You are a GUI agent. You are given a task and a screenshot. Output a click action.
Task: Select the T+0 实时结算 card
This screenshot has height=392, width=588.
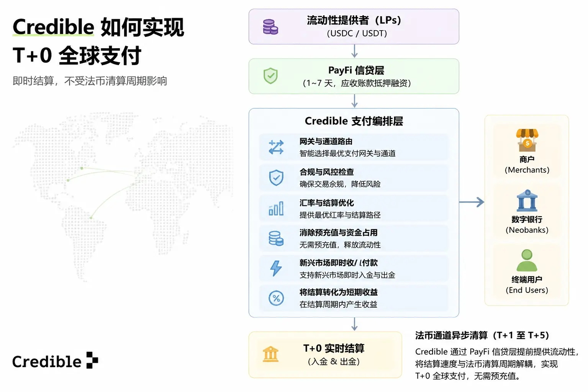pos(325,355)
